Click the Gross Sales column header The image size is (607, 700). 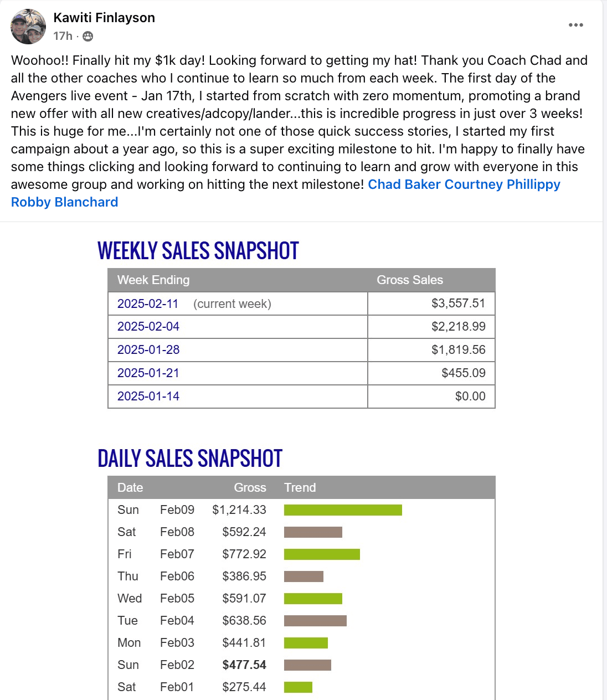(x=409, y=280)
